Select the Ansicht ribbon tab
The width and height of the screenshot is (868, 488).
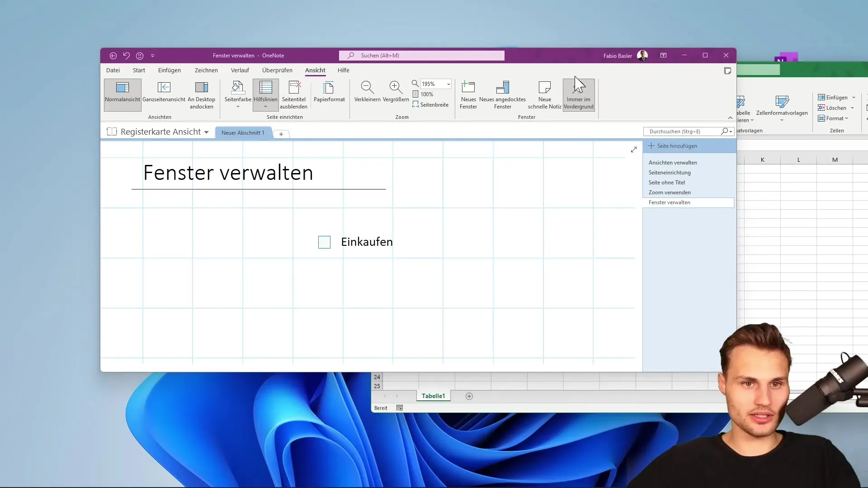(315, 70)
